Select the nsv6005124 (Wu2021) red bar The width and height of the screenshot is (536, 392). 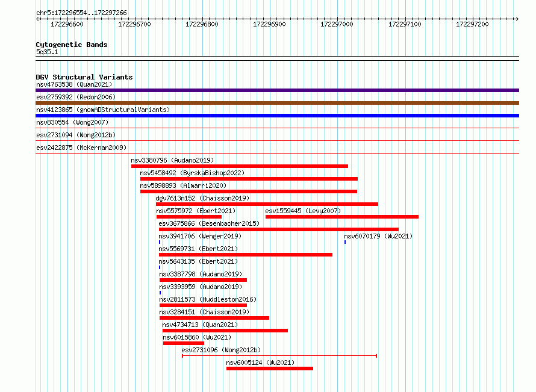270,369
